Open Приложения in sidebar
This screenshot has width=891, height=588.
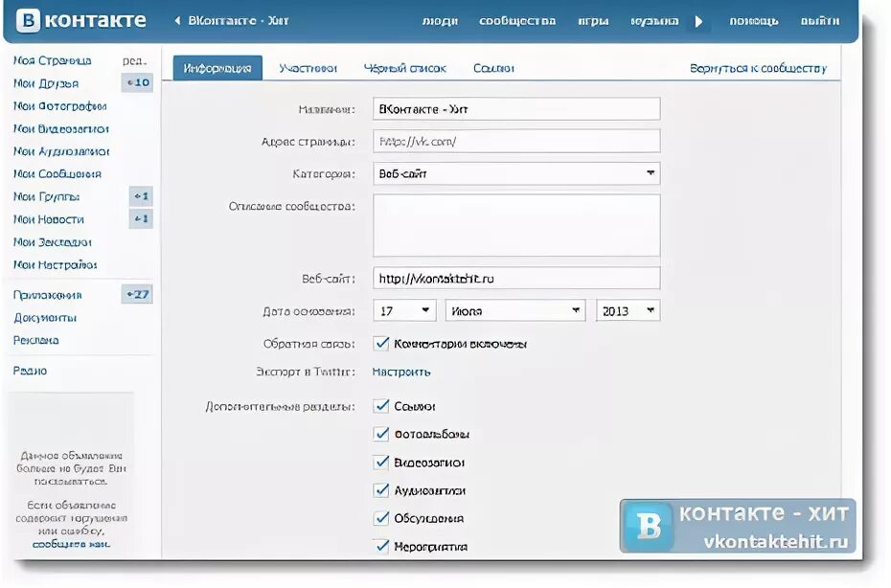[x=48, y=295]
